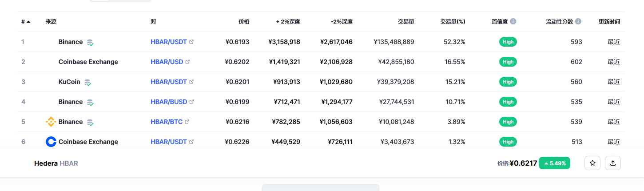Click the green 5.49% price change badge

(554, 163)
